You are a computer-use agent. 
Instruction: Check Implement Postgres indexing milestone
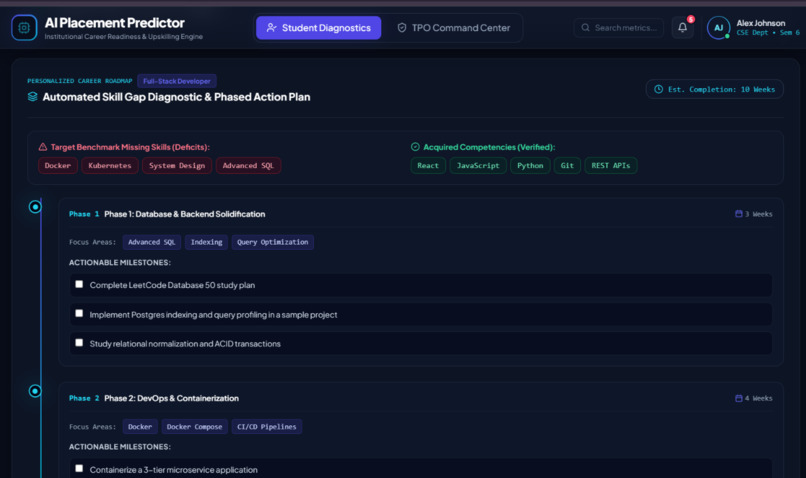[79, 314]
